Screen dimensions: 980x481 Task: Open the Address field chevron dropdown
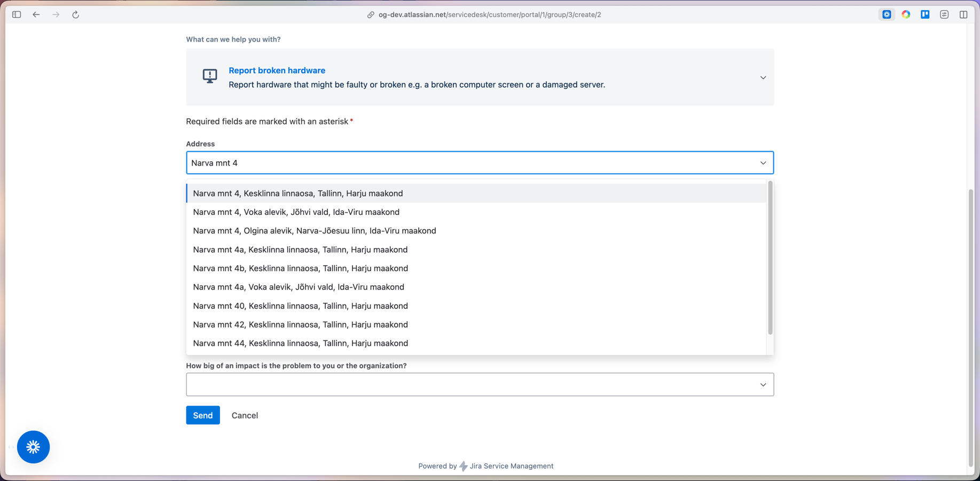(x=763, y=162)
